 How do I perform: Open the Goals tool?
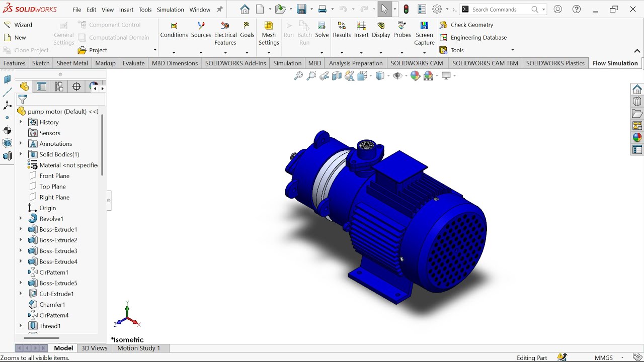tap(247, 30)
